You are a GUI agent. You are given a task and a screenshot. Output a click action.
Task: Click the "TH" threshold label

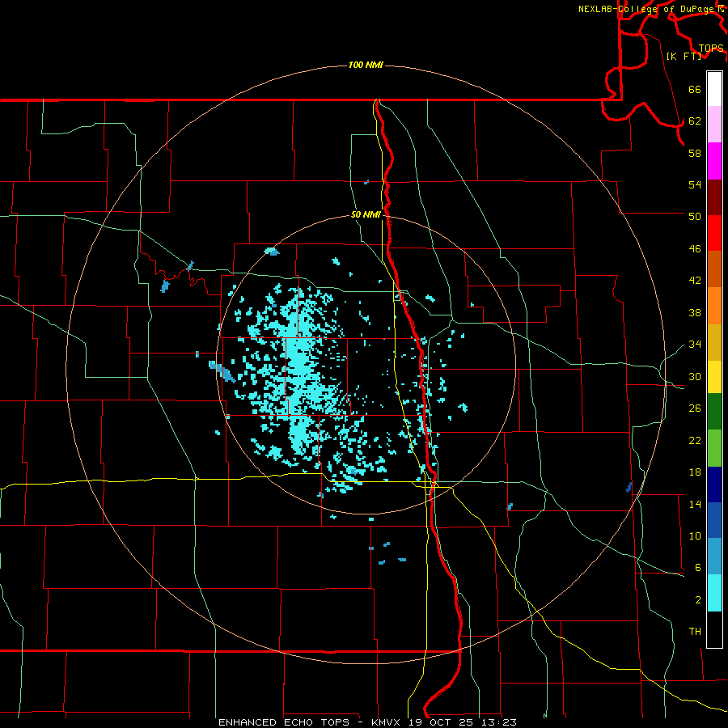pos(695,632)
